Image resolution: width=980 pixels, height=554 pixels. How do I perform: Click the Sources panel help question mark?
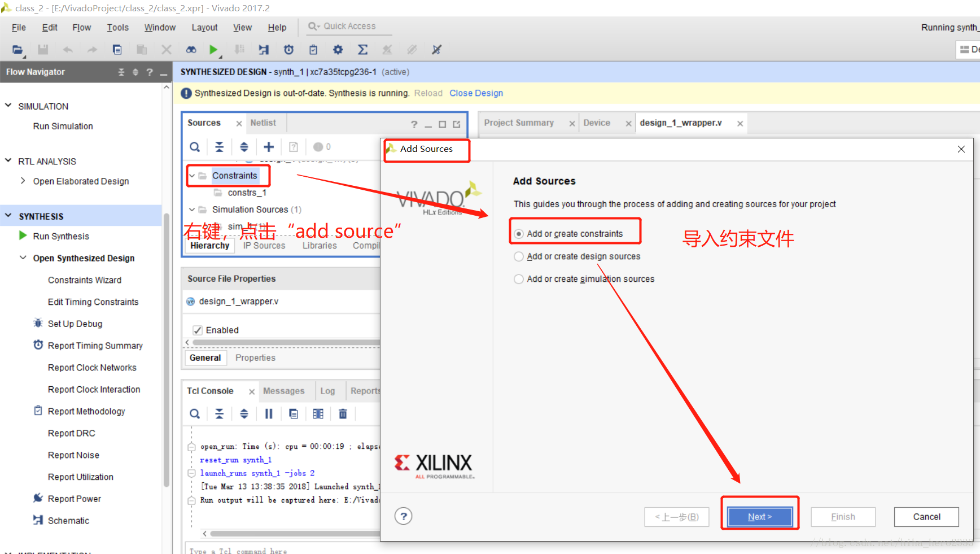pyautogui.click(x=414, y=124)
